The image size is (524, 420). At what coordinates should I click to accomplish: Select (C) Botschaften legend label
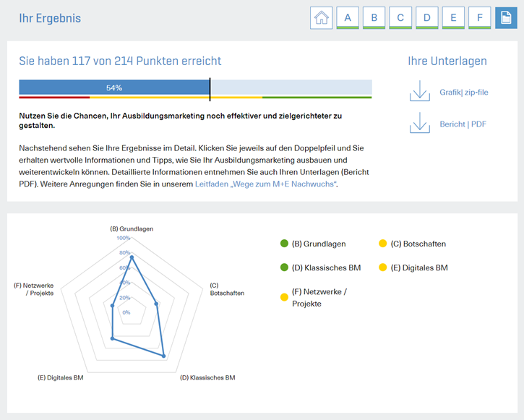pyautogui.click(x=418, y=244)
